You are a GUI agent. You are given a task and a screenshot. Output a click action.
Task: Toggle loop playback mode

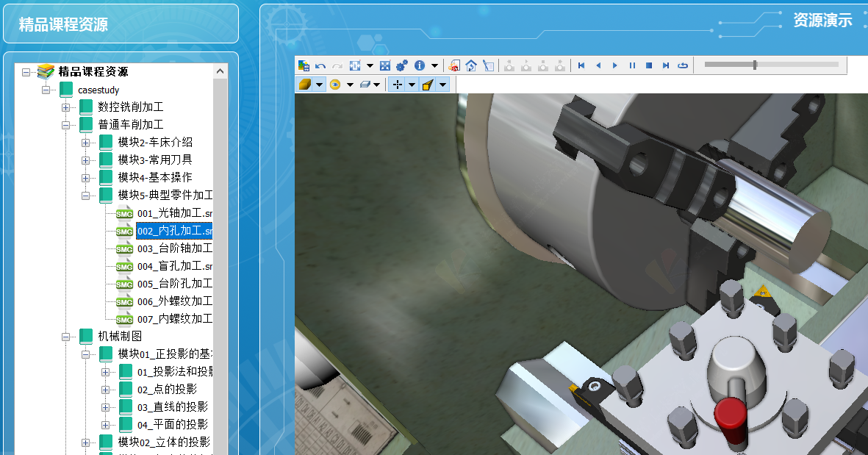683,65
